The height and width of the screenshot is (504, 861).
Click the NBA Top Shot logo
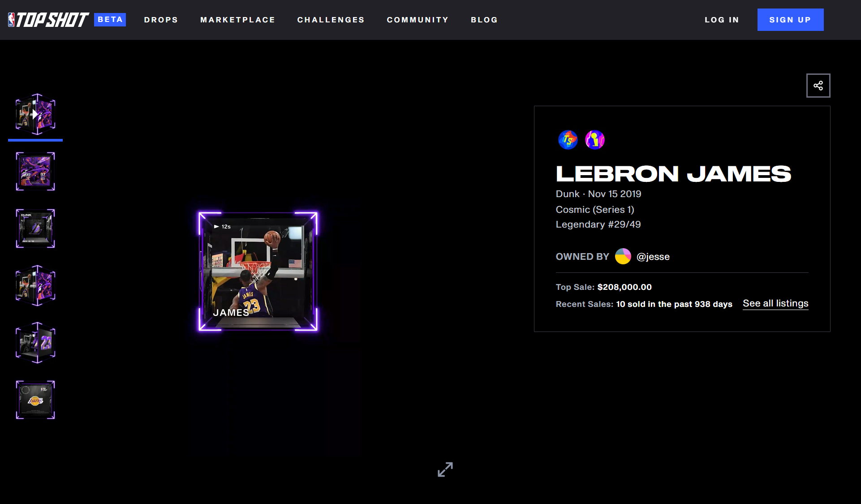coord(48,20)
